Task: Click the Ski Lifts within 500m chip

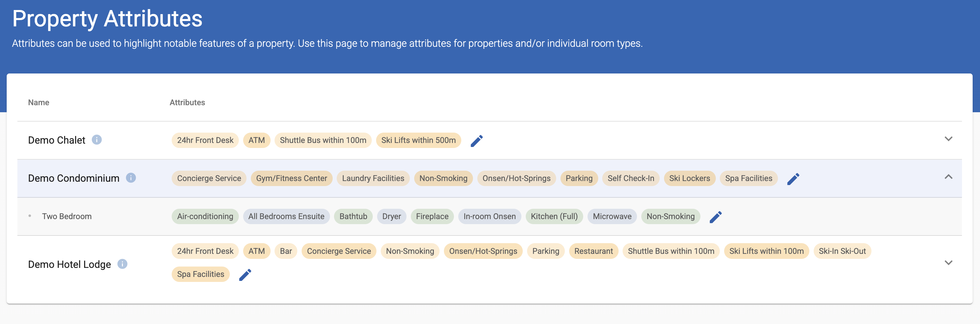Action: coord(418,140)
